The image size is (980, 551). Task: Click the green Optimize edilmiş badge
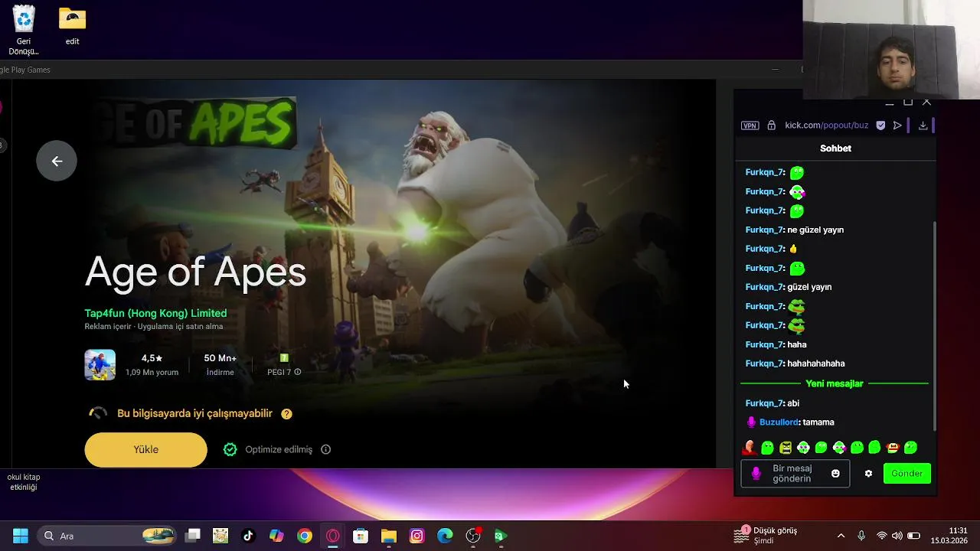[x=230, y=449]
